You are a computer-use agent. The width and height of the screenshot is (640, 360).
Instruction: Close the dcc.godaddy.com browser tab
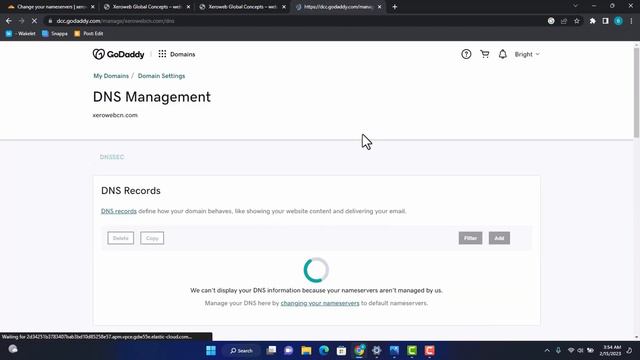(x=379, y=7)
